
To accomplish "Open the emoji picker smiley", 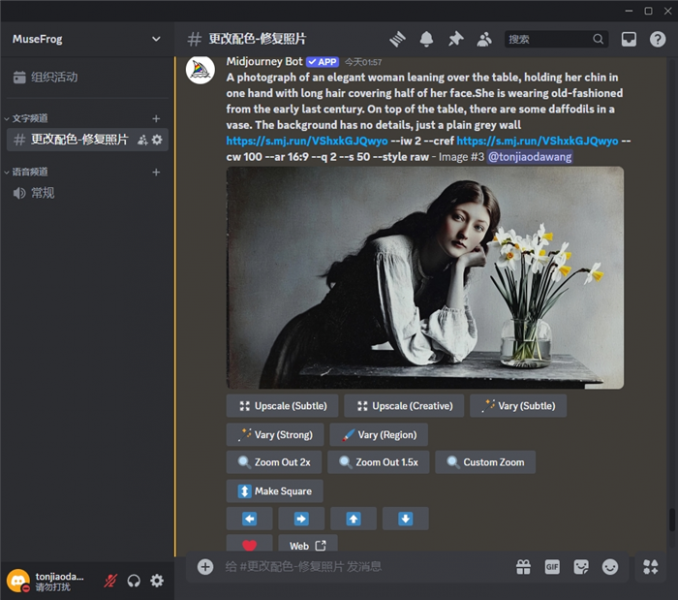I will [x=610, y=567].
